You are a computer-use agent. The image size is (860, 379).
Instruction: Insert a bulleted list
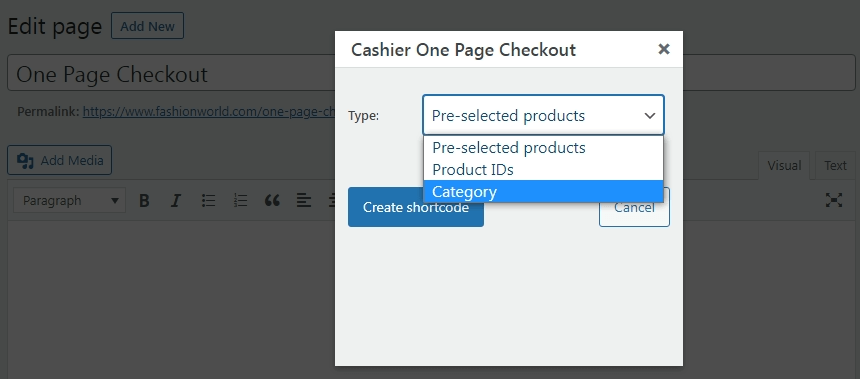tap(208, 201)
